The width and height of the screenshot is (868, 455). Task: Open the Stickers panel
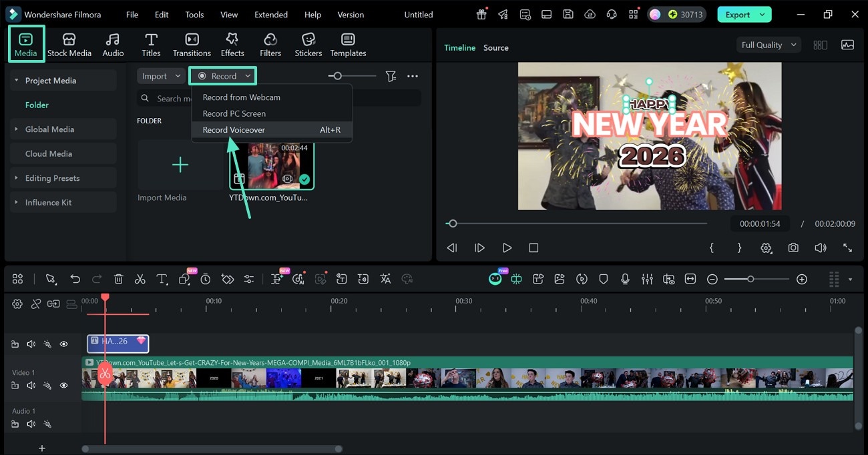pos(308,45)
